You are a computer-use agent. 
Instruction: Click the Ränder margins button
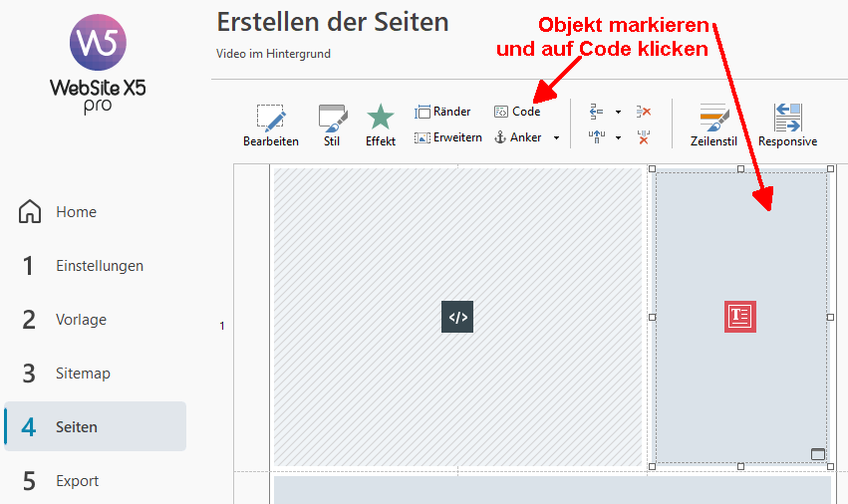[442, 112]
